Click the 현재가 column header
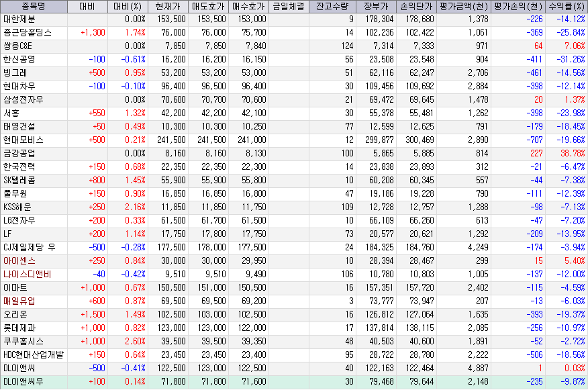 (168, 6)
